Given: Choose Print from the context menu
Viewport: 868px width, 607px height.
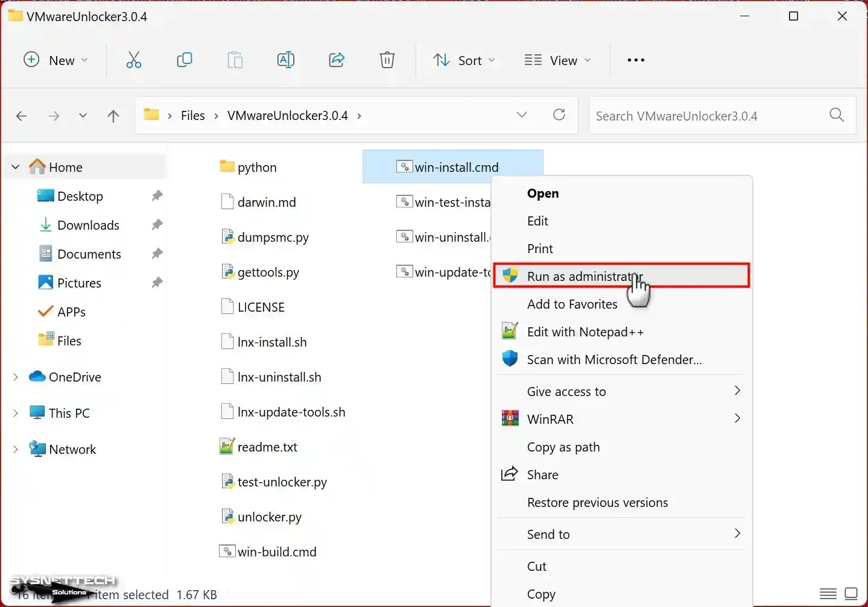Looking at the screenshot, I should [x=621, y=249].
